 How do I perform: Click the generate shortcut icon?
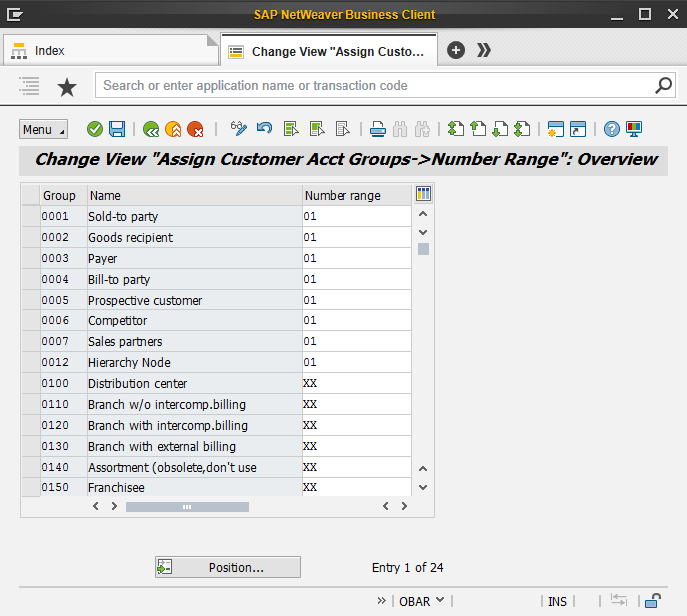tap(578, 129)
